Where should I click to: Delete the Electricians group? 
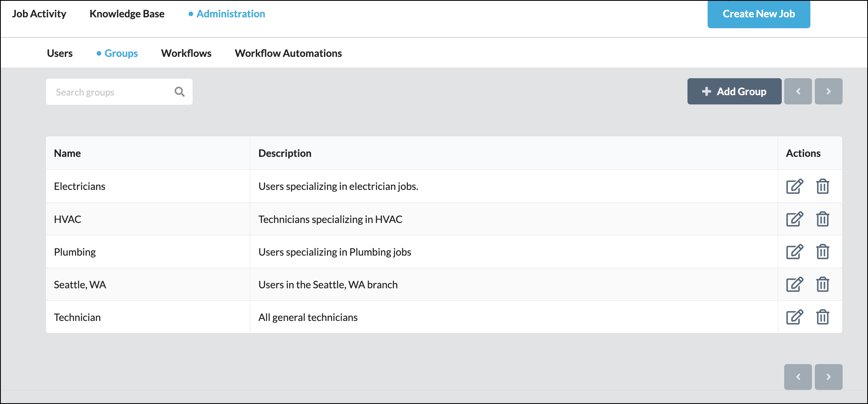pos(822,186)
